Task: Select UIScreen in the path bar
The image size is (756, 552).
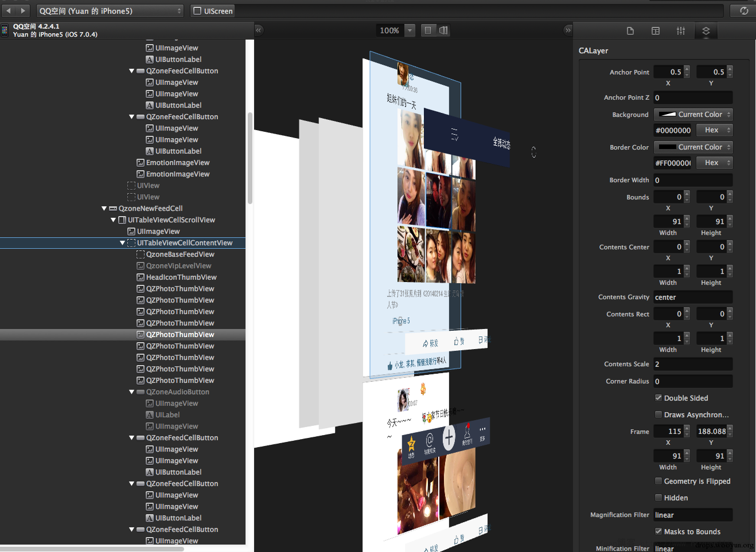Action: click(213, 11)
